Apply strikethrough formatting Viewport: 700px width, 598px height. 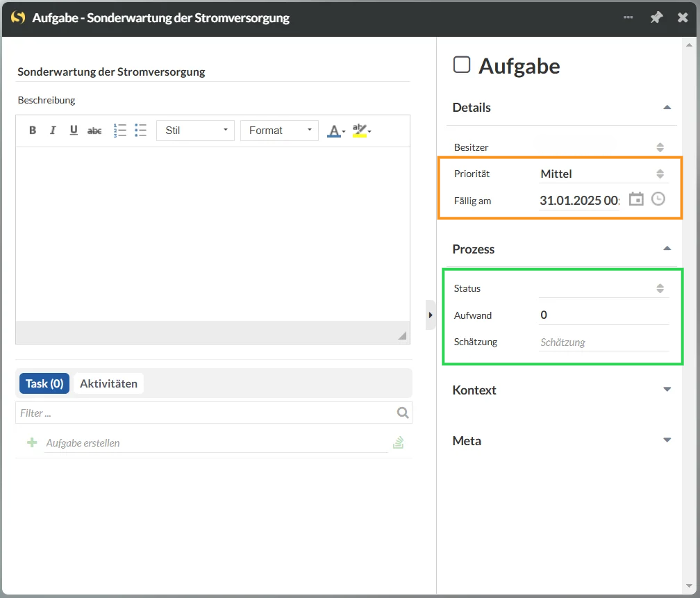click(94, 131)
